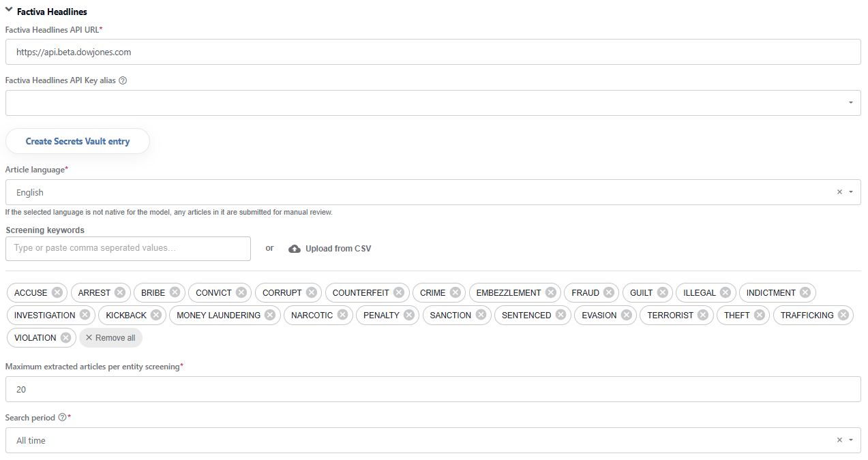Remove the VIOLATION keyword chip
This screenshot has height=460, width=868.
(65, 337)
